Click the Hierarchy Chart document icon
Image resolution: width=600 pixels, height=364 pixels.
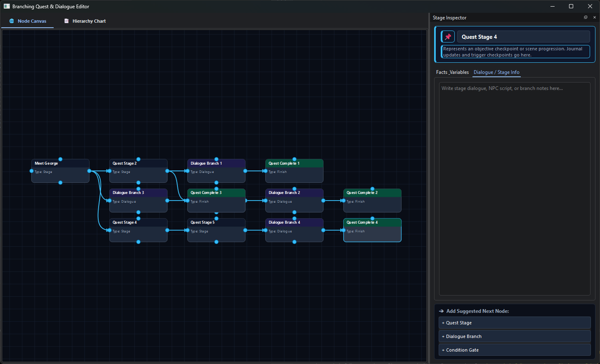66,21
